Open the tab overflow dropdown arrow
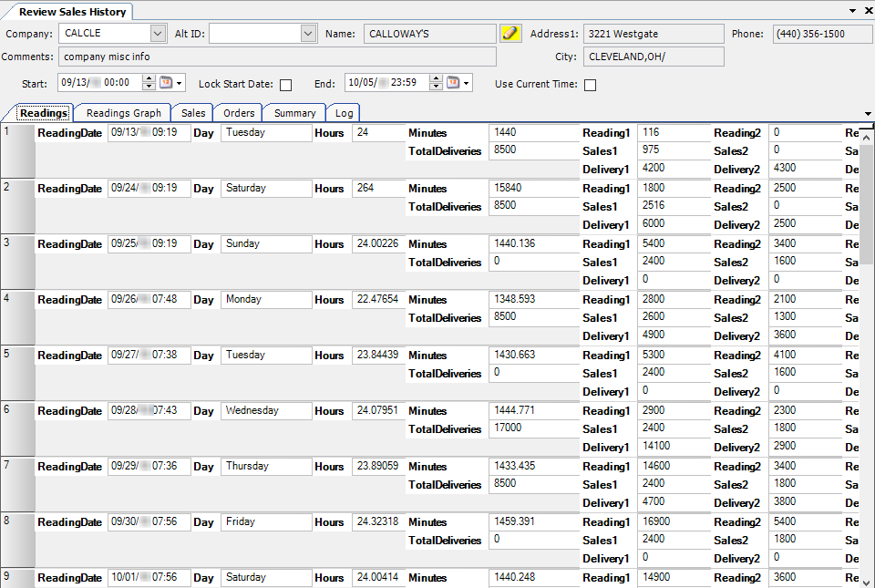 866,114
